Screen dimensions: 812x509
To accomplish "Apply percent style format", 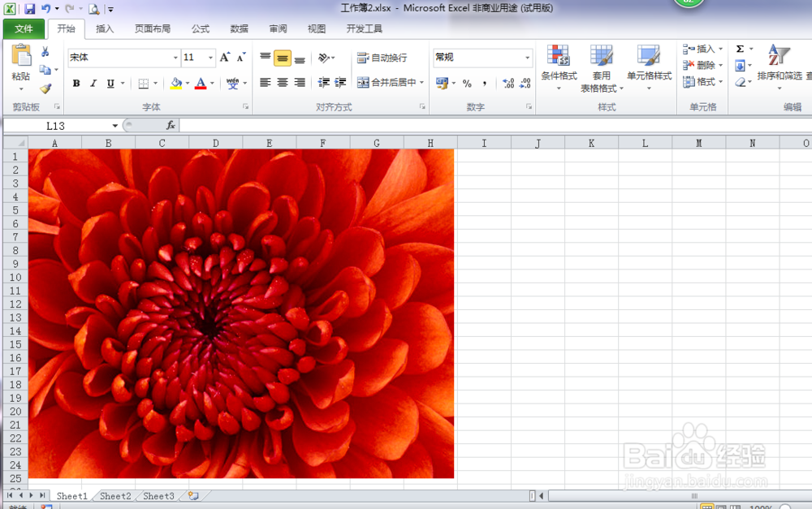I will [x=467, y=83].
